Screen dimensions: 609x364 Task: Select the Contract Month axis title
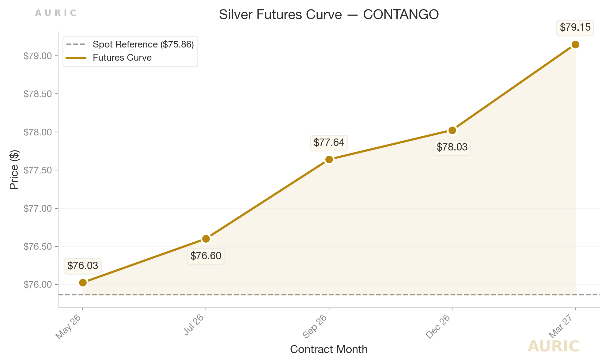[x=329, y=349]
